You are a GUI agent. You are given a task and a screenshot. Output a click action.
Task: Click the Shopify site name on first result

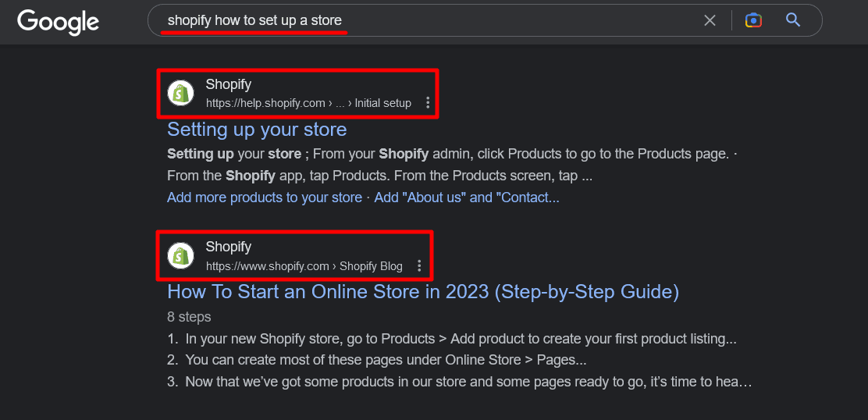click(229, 84)
